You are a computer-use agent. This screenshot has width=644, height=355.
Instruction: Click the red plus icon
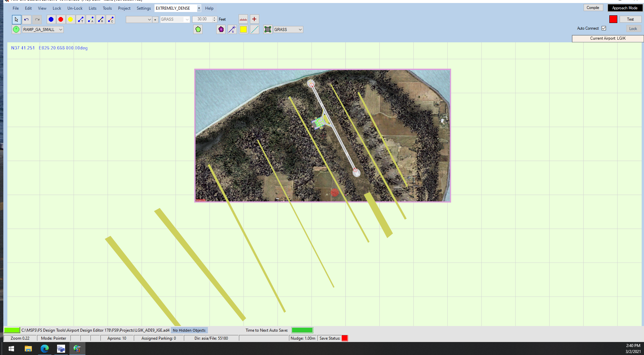pyautogui.click(x=254, y=19)
